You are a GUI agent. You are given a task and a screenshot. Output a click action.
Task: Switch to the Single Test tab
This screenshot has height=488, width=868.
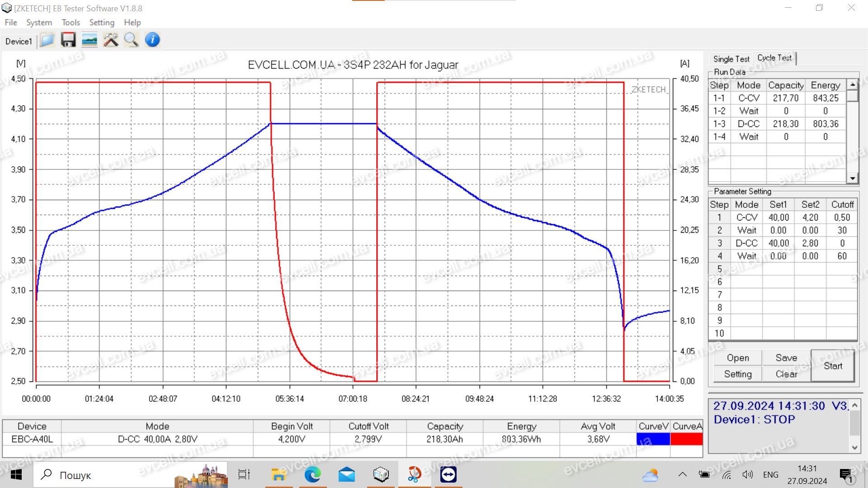click(731, 59)
